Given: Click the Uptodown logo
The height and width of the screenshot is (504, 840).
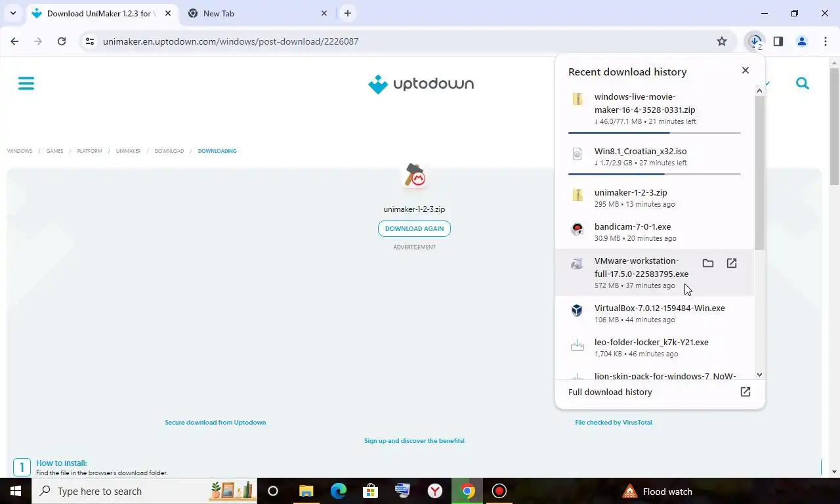Looking at the screenshot, I should point(421,84).
